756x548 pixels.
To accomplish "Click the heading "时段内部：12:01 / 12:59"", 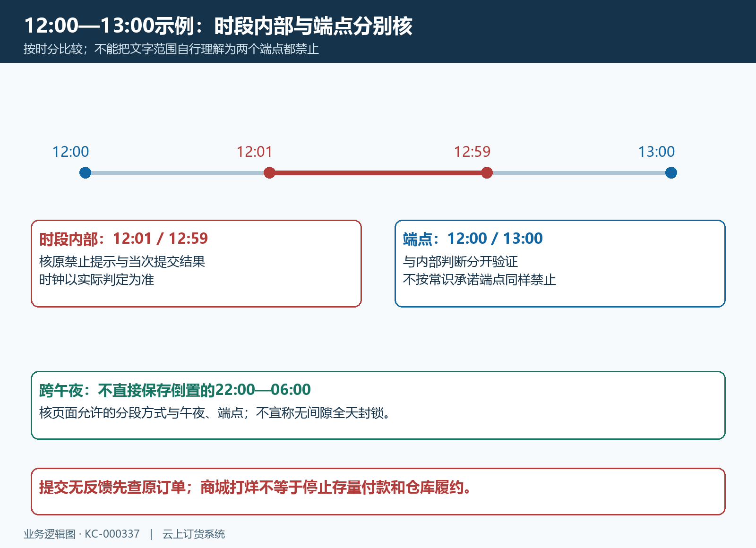I will pos(123,239).
